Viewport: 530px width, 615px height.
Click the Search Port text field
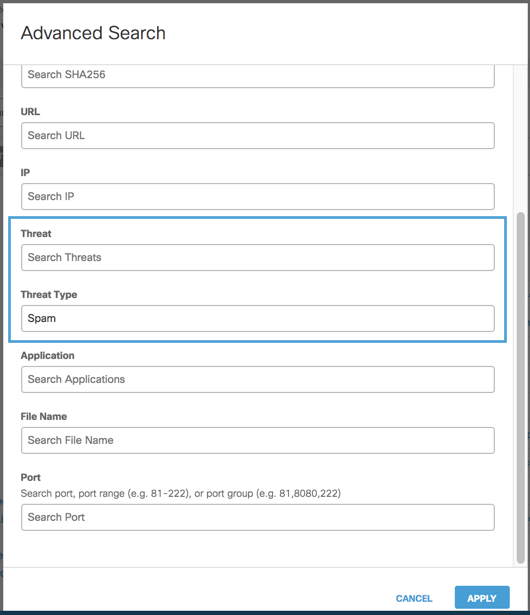tap(258, 517)
